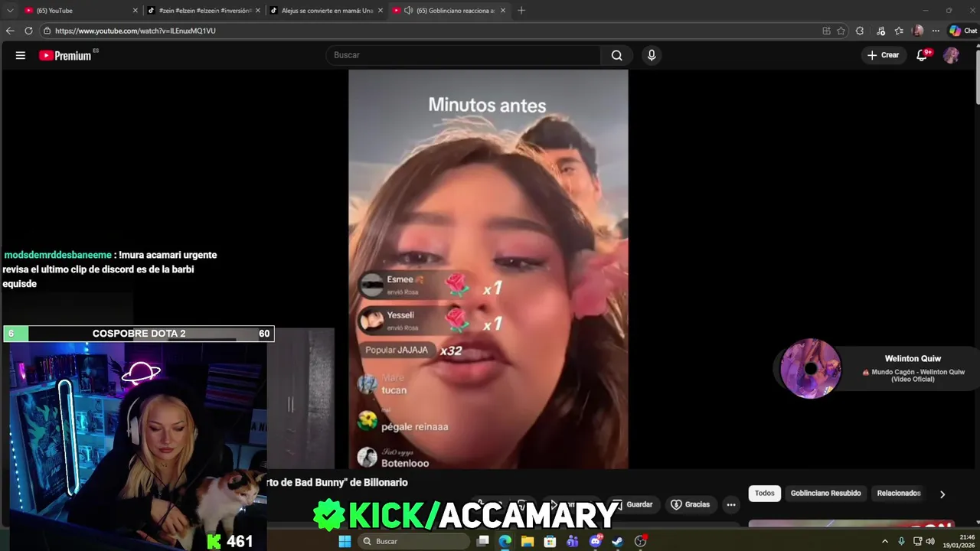Open the media control music note icon
Viewport: 980px width, 551px height.
point(880,31)
